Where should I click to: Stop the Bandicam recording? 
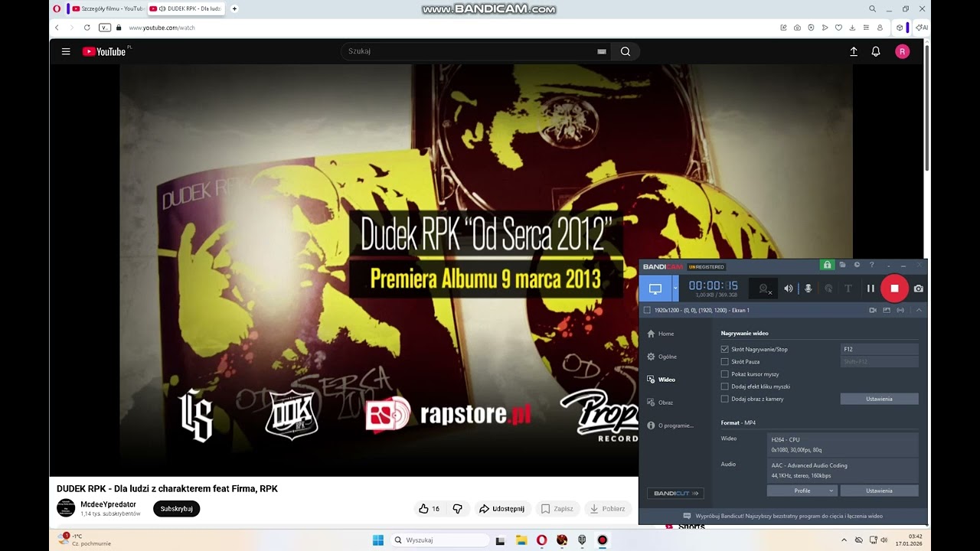pos(894,289)
